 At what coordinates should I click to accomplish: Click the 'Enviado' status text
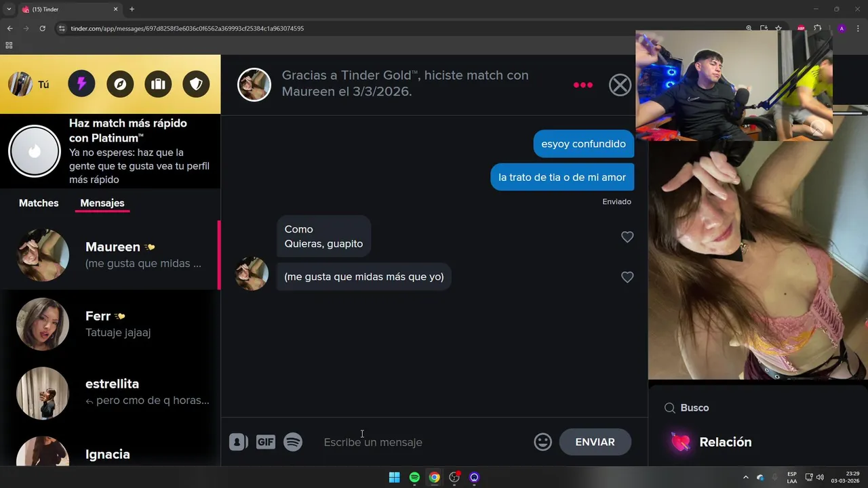616,201
